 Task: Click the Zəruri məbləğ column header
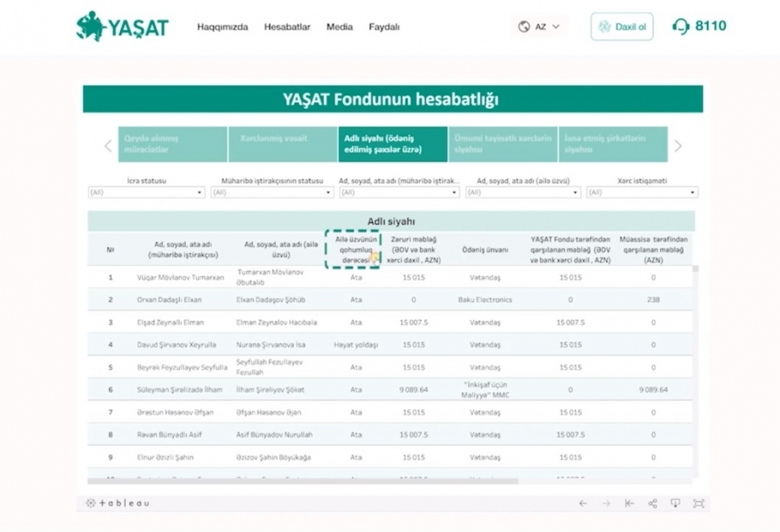click(413, 250)
